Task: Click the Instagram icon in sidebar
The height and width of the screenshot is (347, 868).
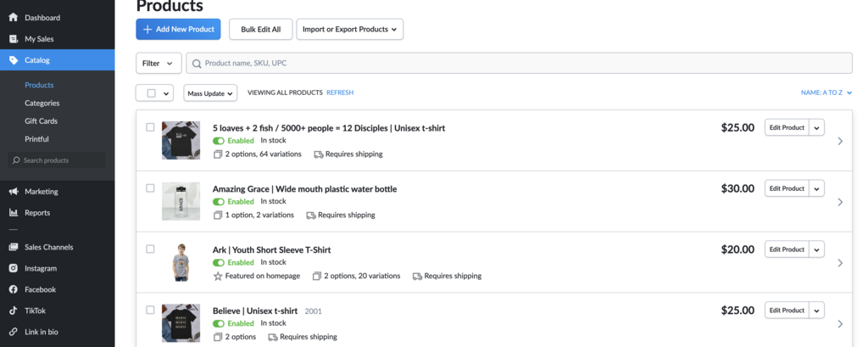Action: click(x=13, y=268)
